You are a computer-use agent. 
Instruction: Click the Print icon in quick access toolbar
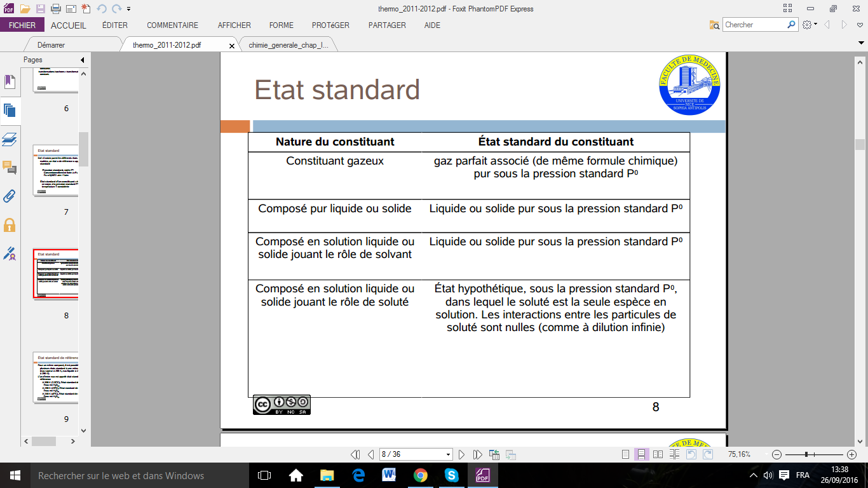[x=55, y=9]
